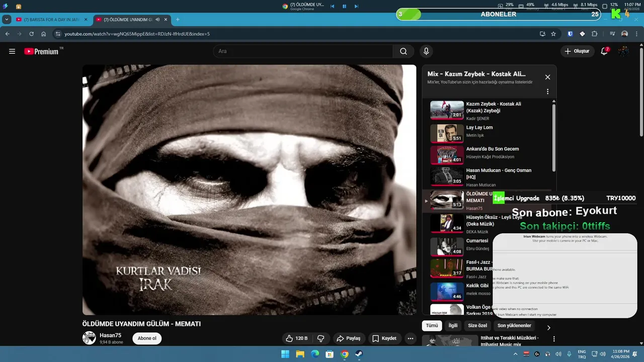Viewport: 644px width, 362px height.
Task: Click the Oluştur create button
Action: pos(577,51)
